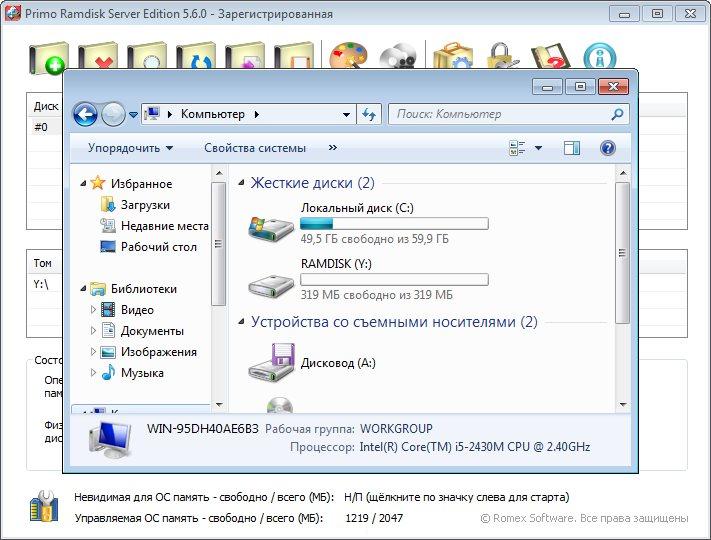Click the Explorer back arrow button

pos(85,115)
